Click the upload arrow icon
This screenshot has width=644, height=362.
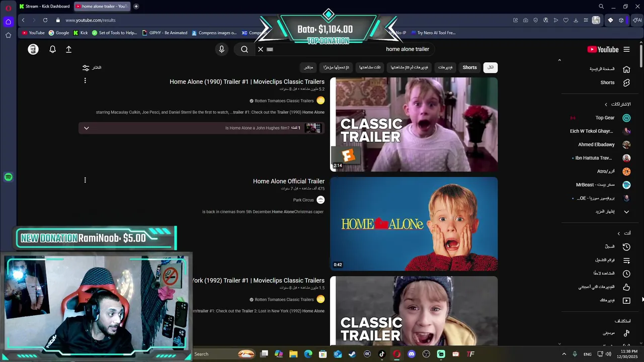point(69,49)
